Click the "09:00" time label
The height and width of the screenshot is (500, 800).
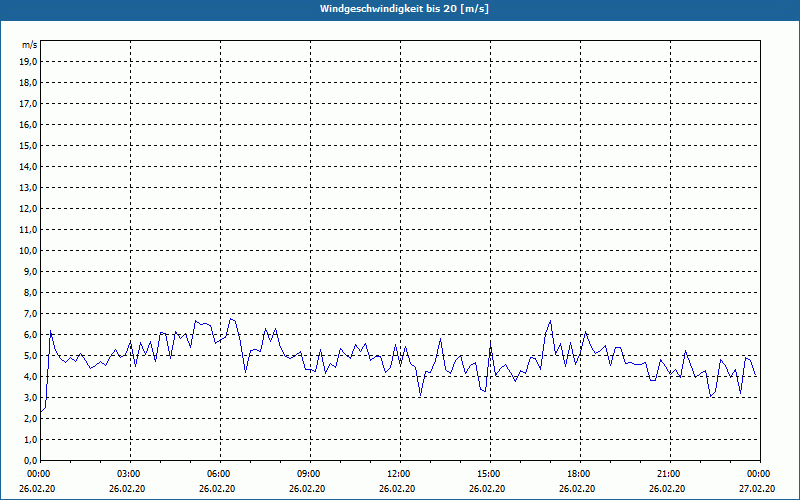tap(310, 474)
